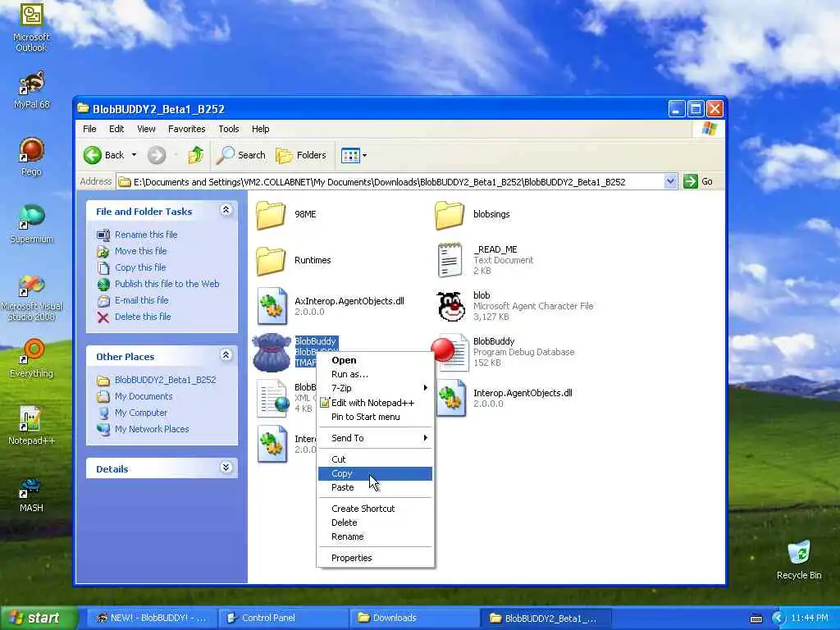Open the File menu
The height and width of the screenshot is (630, 840).
(x=89, y=129)
